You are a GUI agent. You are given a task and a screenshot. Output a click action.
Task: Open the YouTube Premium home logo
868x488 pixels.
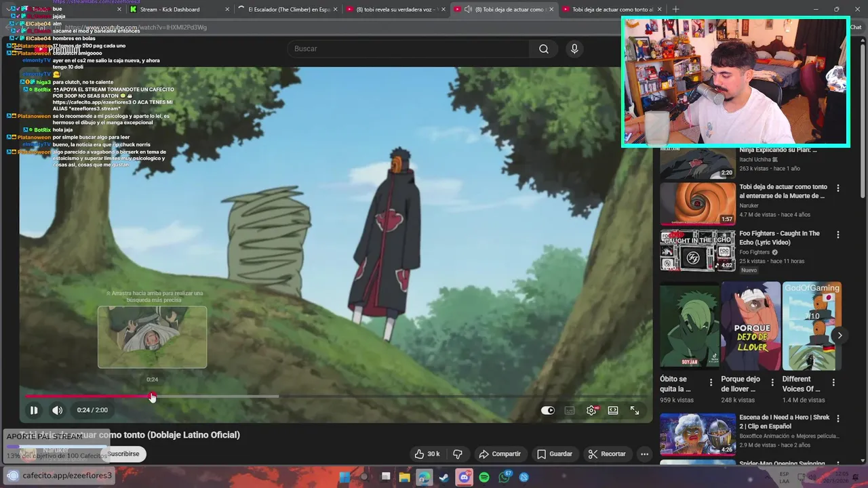(x=58, y=49)
